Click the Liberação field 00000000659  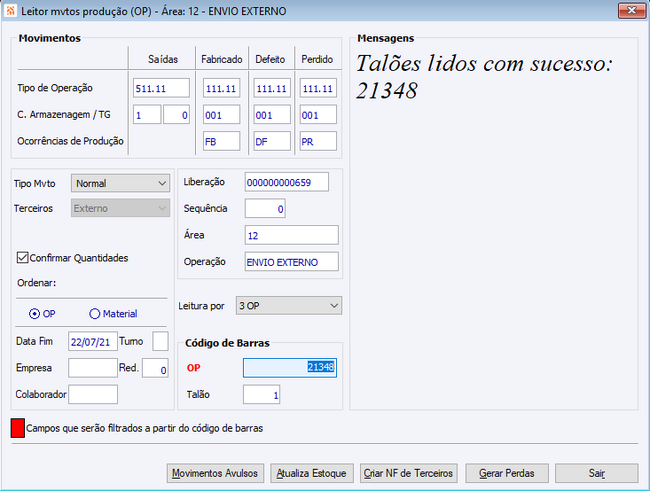pos(287,182)
